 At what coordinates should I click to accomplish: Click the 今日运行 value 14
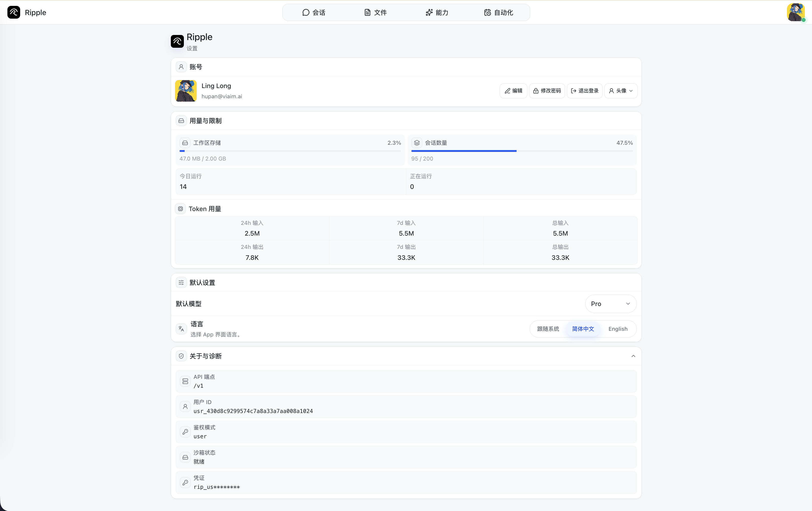pyautogui.click(x=183, y=187)
